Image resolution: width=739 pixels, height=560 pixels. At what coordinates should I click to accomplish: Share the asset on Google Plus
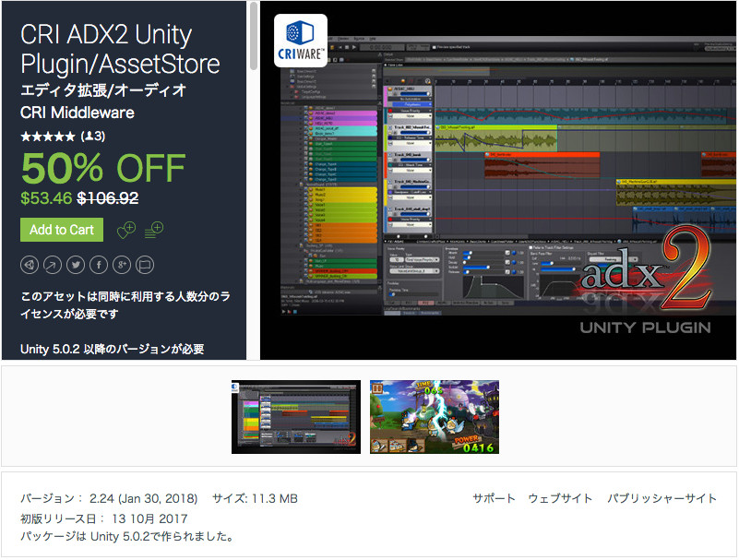tap(122, 265)
